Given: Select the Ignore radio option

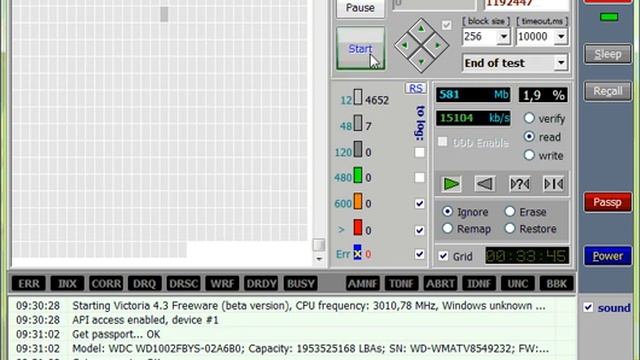Looking at the screenshot, I should [x=447, y=211].
